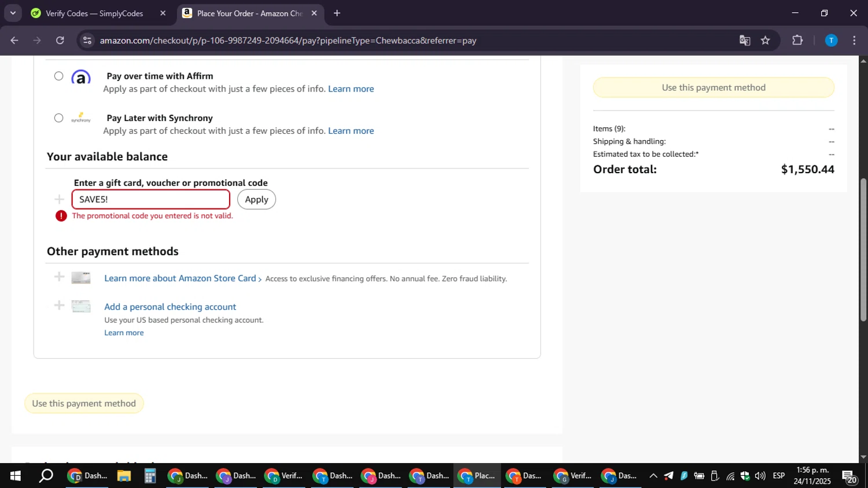Open the translate this page icon
Viewport: 868px width, 488px height.
tap(745, 41)
